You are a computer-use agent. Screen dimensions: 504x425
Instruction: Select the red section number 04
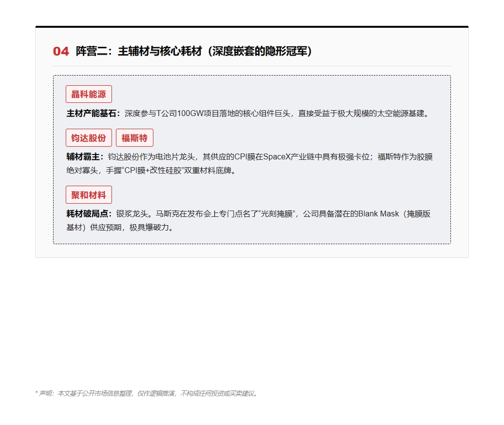61,52
